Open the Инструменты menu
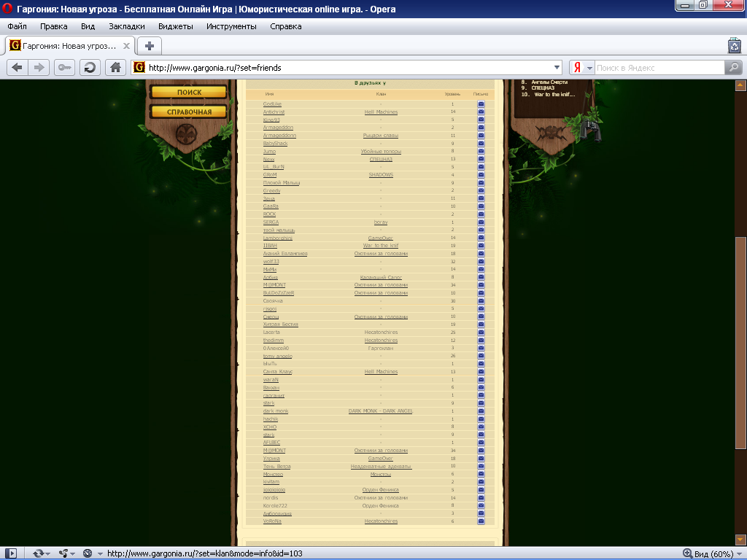This screenshot has width=747, height=560. (231, 26)
